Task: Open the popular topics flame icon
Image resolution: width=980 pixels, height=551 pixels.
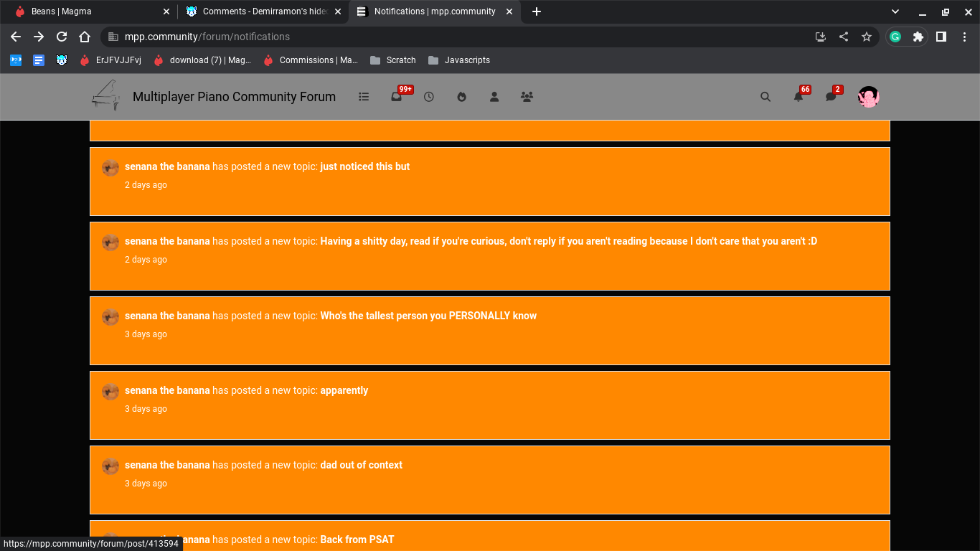Action: (462, 97)
